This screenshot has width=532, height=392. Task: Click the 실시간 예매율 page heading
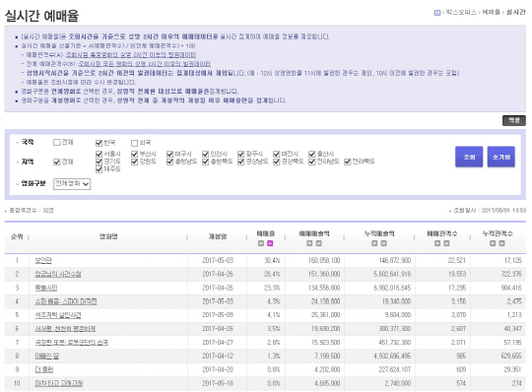[x=41, y=16]
